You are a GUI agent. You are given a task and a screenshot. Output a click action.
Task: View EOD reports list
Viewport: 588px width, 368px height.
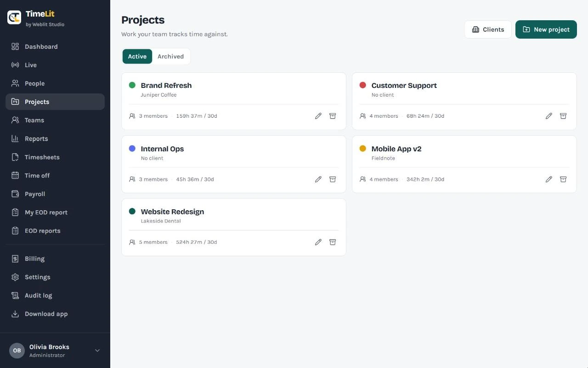55,230
